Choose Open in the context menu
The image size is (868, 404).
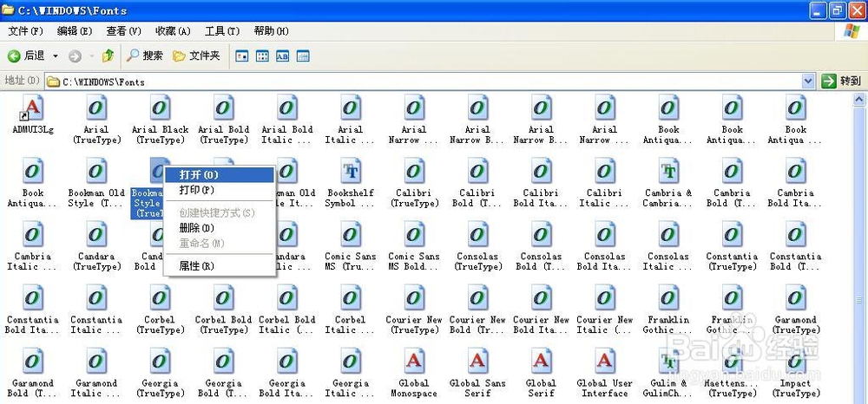[x=220, y=174]
